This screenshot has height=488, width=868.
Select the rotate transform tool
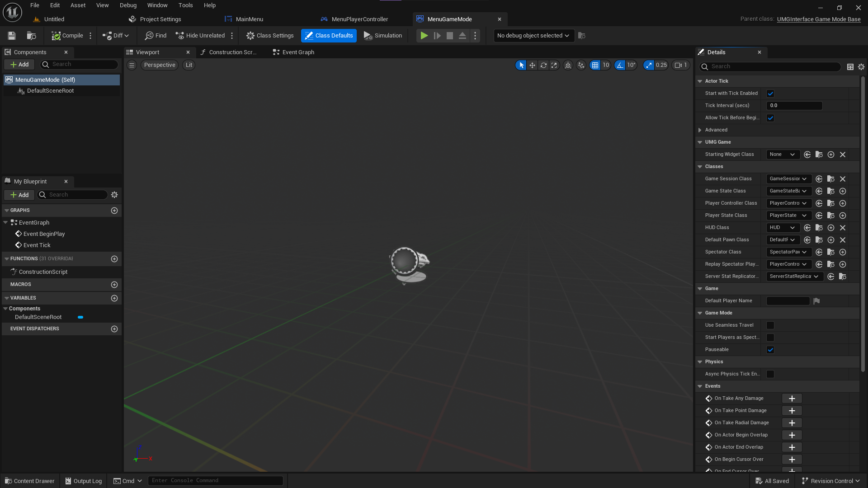click(543, 65)
